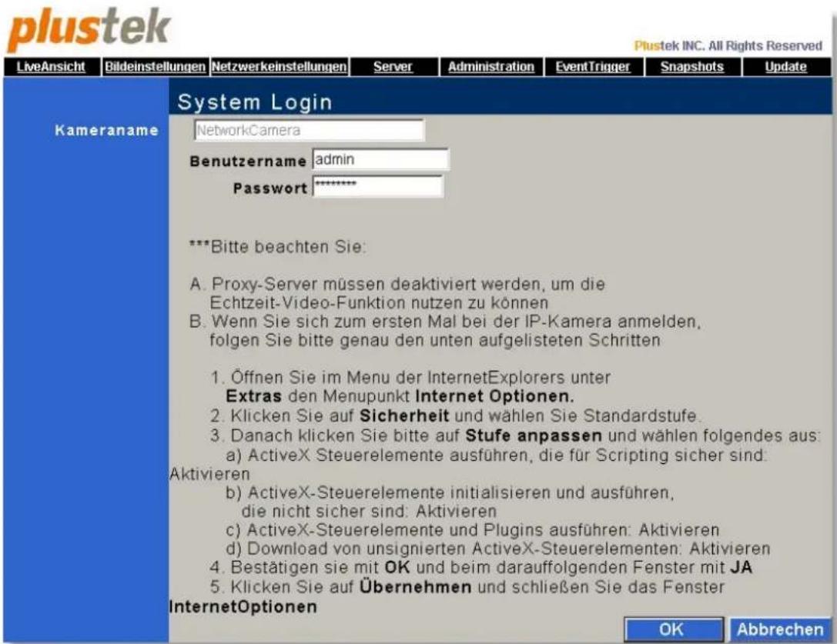
Task: Click the Benutzername label
Action: coord(248,161)
